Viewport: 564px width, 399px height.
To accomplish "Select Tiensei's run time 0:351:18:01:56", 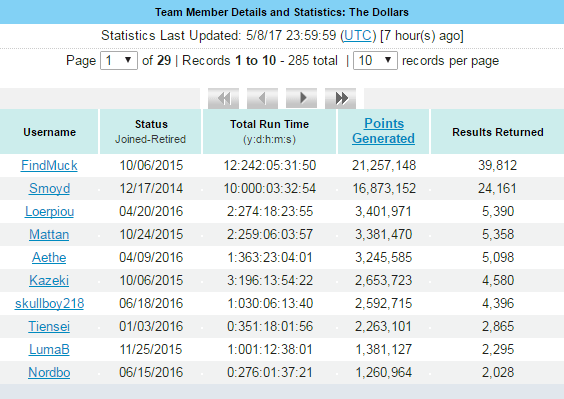I will coord(270,327).
